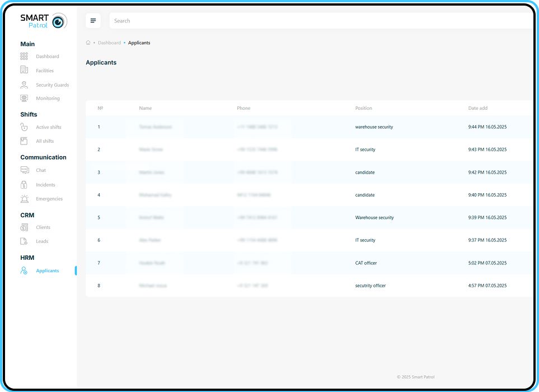Click the home icon in breadcrumb

[x=88, y=43]
